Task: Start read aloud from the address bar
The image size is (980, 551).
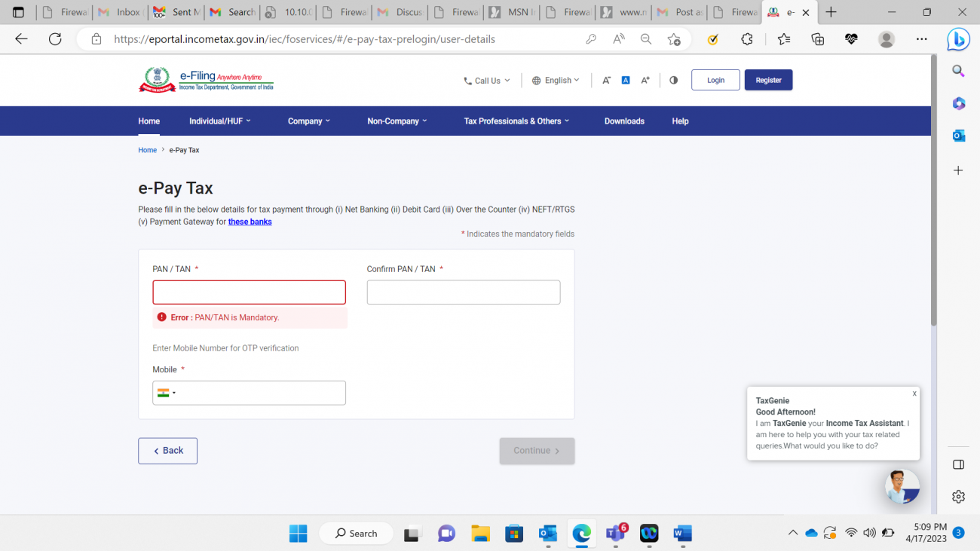Action: [x=617, y=38]
